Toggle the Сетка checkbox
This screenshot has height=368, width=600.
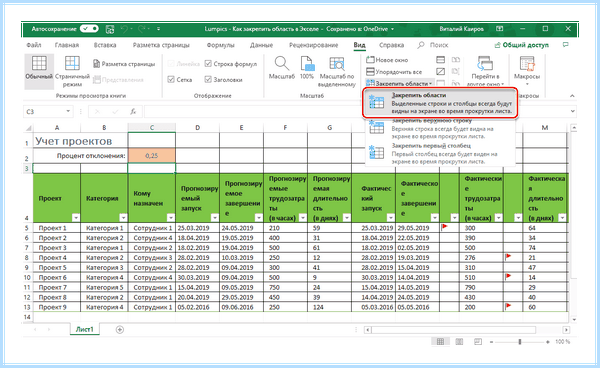(171, 80)
